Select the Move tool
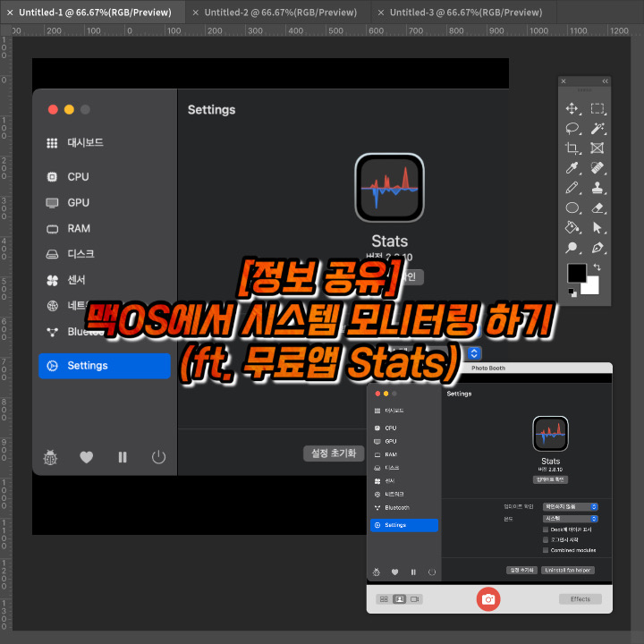The width and height of the screenshot is (644, 644). click(x=572, y=108)
